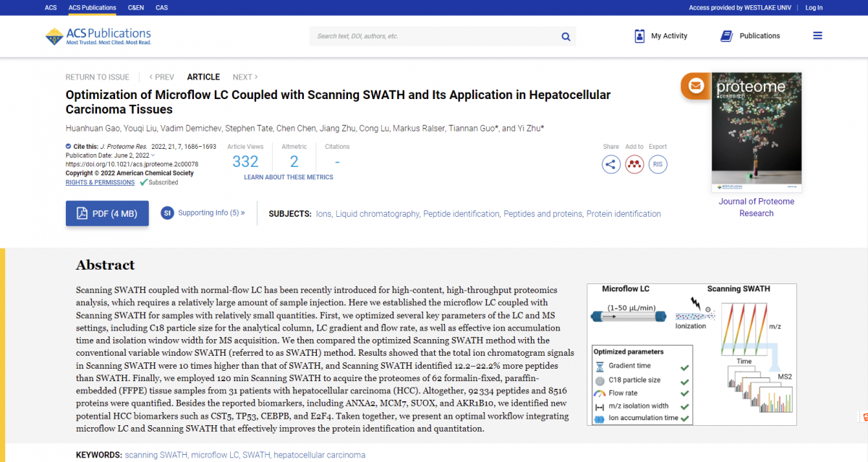Click the orange email alert icon
The height and width of the screenshot is (462, 868).
tap(696, 85)
